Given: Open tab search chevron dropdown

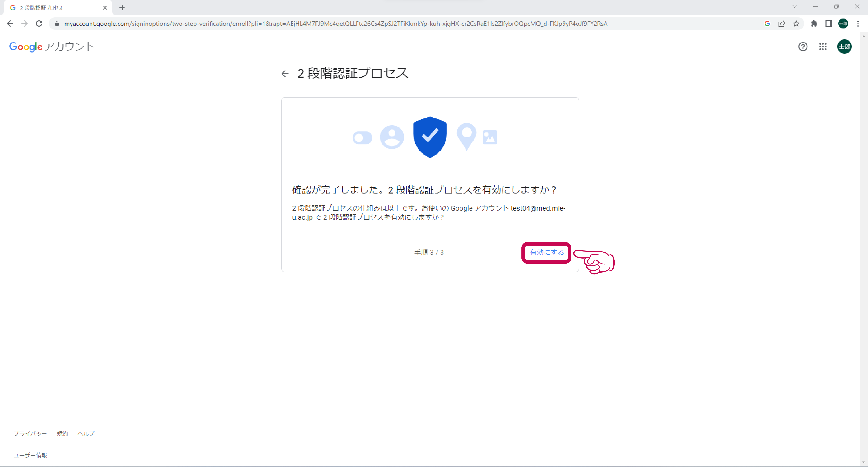Looking at the screenshot, I should (795, 6).
